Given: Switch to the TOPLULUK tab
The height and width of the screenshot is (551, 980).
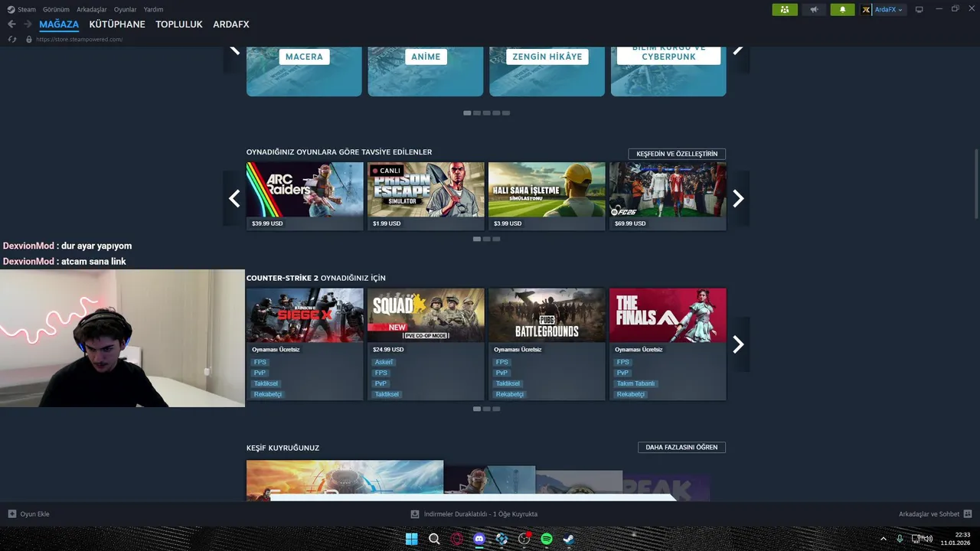Looking at the screenshot, I should (179, 24).
